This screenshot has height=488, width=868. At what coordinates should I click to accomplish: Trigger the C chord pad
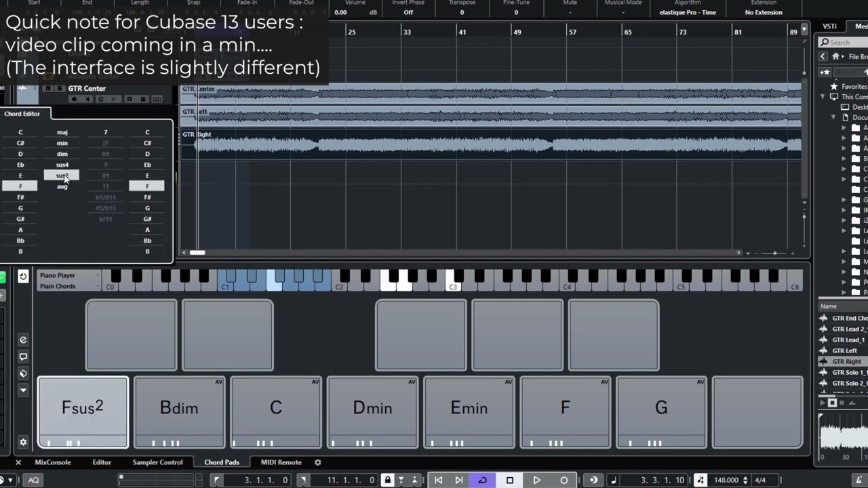coord(275,413)
